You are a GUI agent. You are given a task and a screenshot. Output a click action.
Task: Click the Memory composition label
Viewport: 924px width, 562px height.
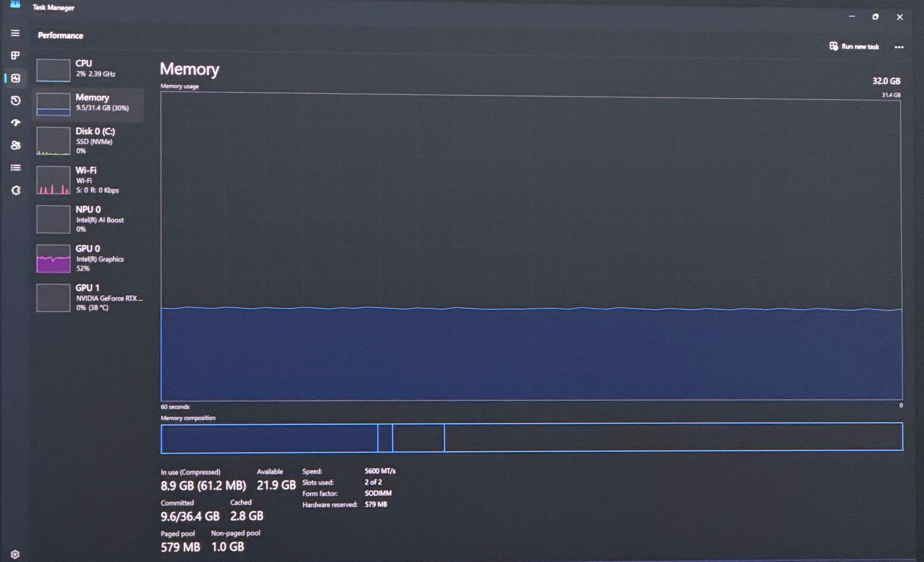click(x=188, y=418)
